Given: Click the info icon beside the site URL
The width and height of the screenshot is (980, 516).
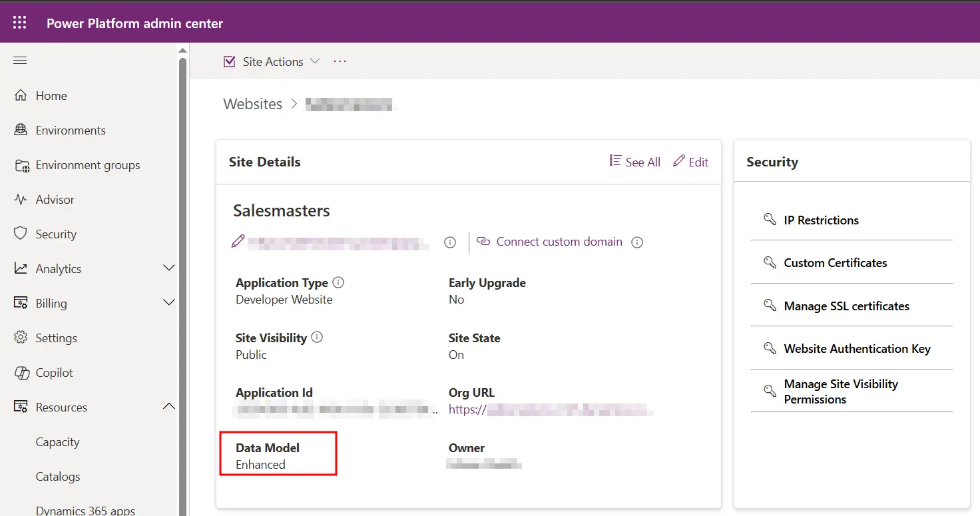Looking at the screenshot, I should point(450,242).
